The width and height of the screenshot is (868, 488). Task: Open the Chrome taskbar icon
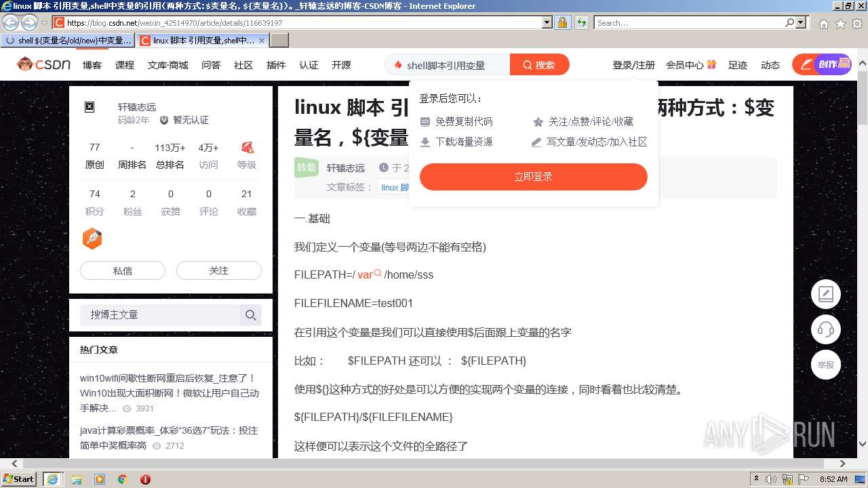(x=123, y=479)
